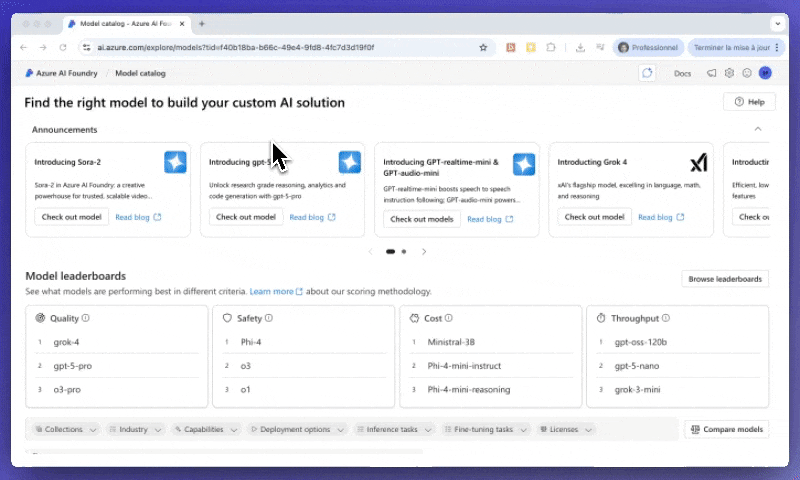
Task: Bookmark page with the star icon
Action: click(483, 47)
